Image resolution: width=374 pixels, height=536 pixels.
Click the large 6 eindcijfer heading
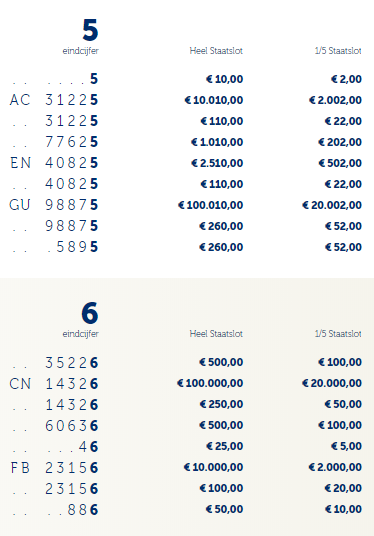point(90,313)
